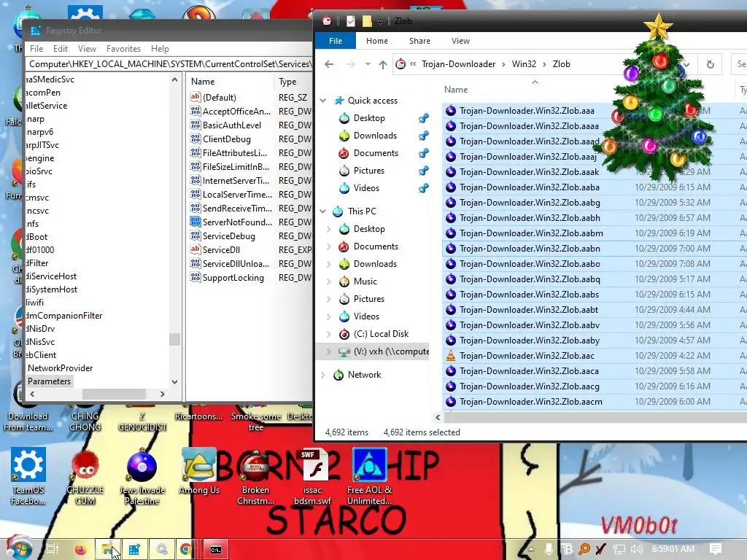Click the Properties icon in Explorer title bar

point(351,21)
